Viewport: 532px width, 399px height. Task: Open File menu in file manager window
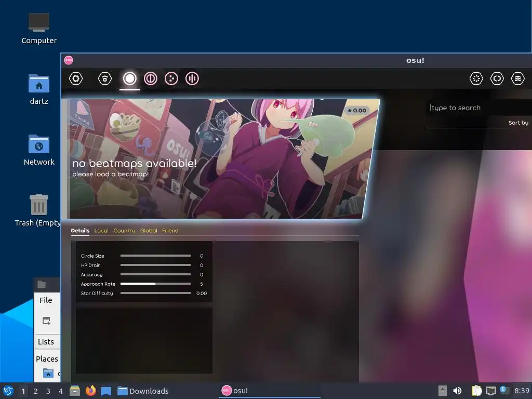click(46, 300)
